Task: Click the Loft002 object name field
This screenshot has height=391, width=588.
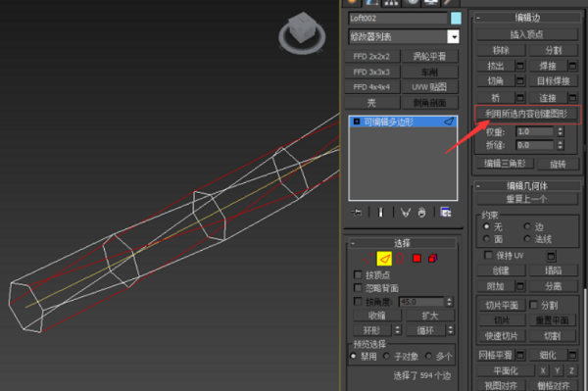Action: [398, 18]
